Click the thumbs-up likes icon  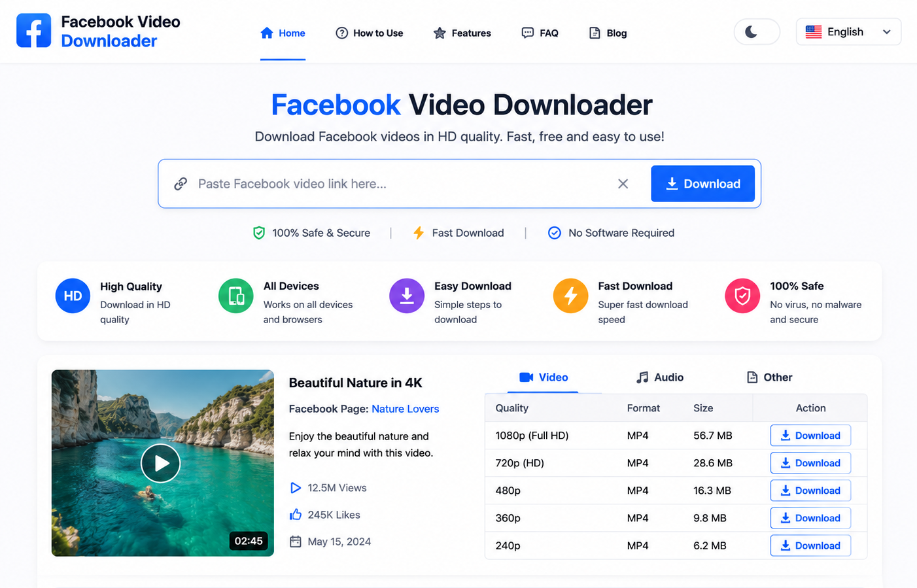click(295, 515)
